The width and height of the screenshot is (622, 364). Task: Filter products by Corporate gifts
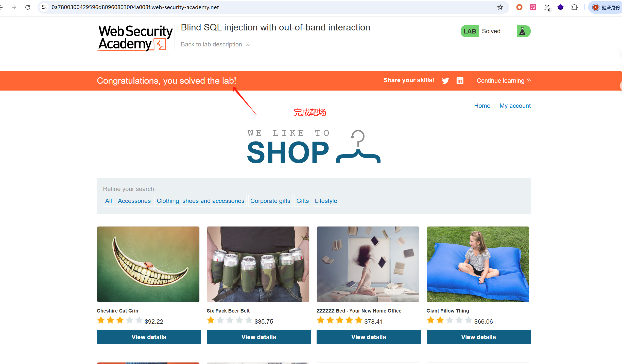pyautogui.click(x=270, y=201)
